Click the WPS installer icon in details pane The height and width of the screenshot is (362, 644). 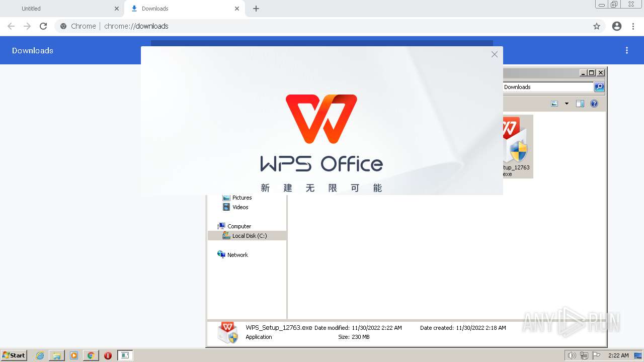[228, 332]
